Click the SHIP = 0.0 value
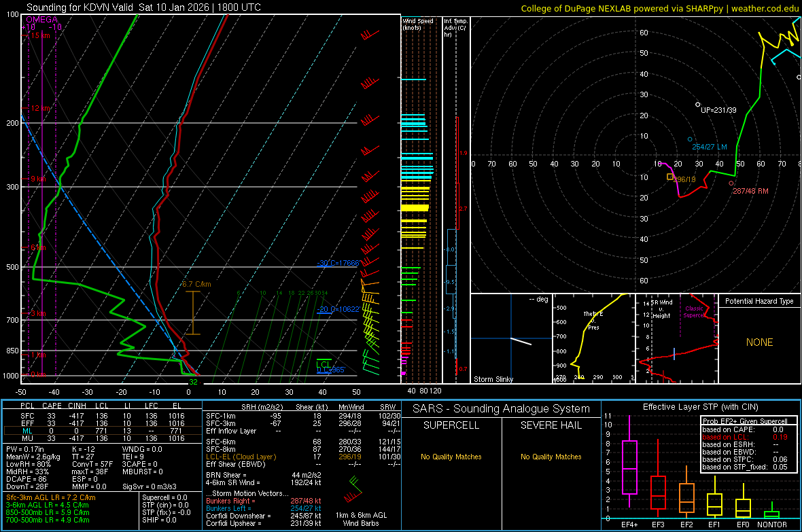 pos(159,520)
